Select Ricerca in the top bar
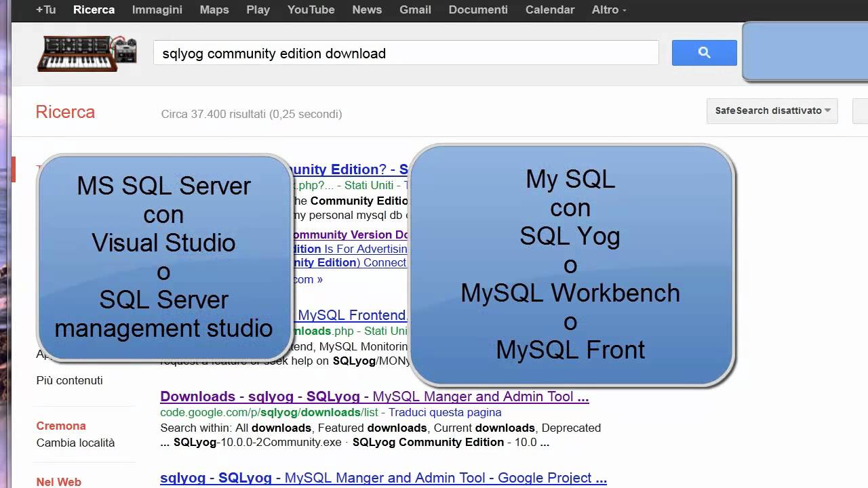This screenshot has width=868, height=488. pos(94,9)
